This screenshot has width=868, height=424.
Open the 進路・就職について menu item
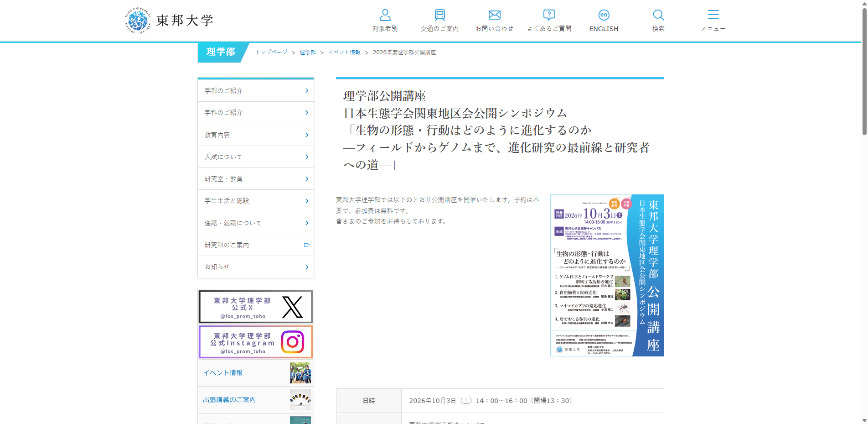click(x=256, y=223)
